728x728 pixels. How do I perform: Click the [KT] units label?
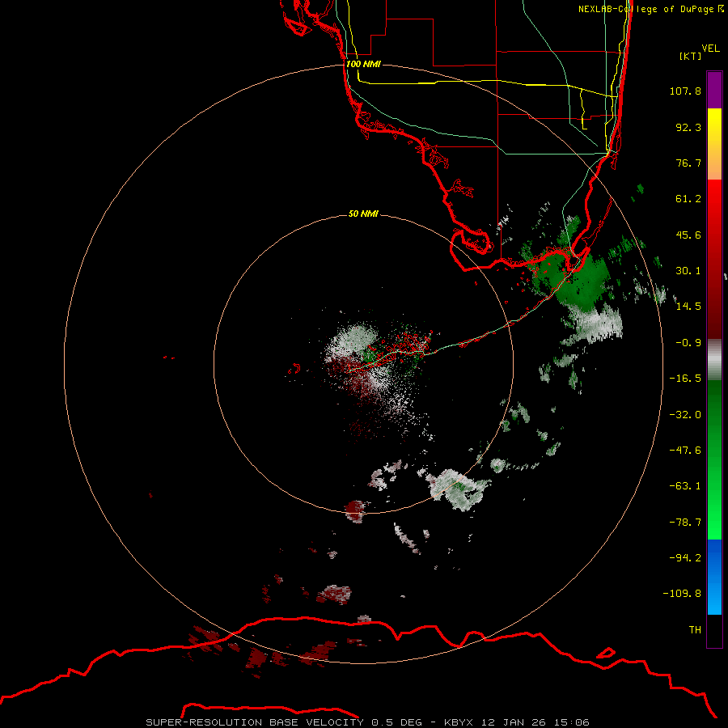690,56
